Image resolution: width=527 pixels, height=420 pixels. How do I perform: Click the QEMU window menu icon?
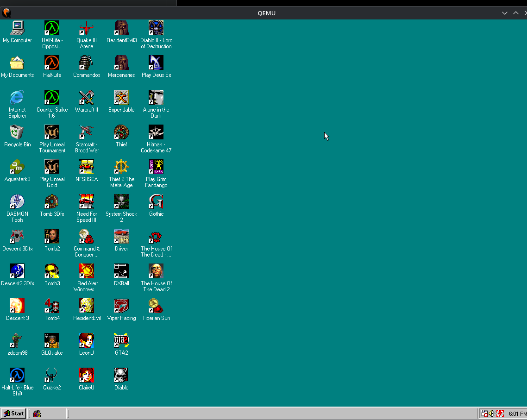[6, 13]
